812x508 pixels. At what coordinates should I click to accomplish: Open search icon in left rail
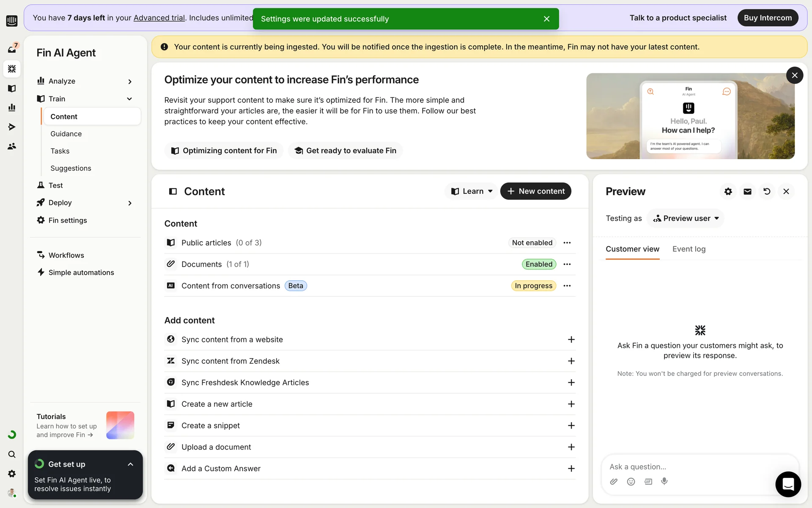tap(12, 454)
